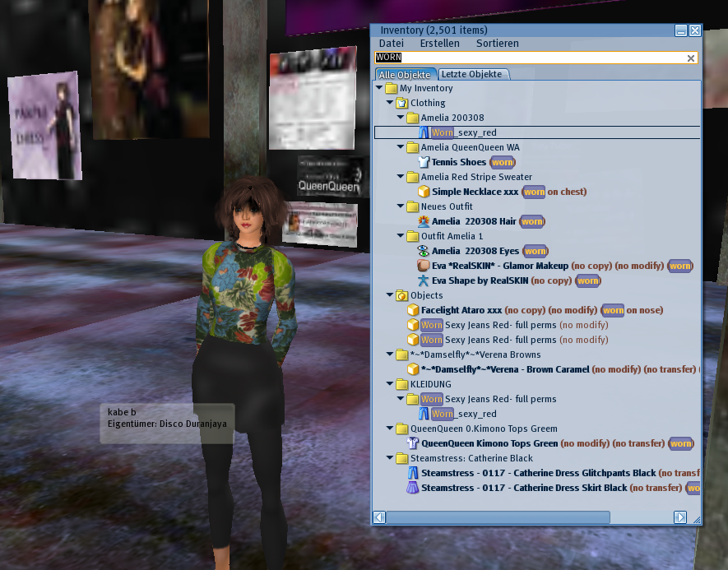
Task: Click the Catherine Dress Skirt icon
Action: 413,488
